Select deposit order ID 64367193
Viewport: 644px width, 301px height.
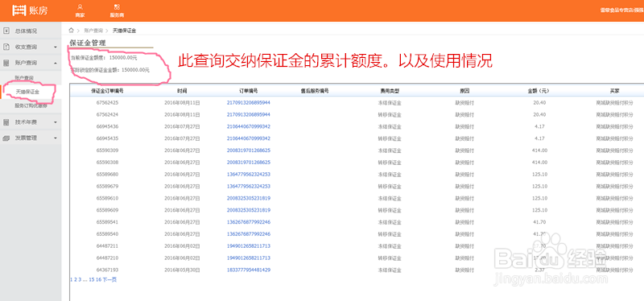coord(108,270)
